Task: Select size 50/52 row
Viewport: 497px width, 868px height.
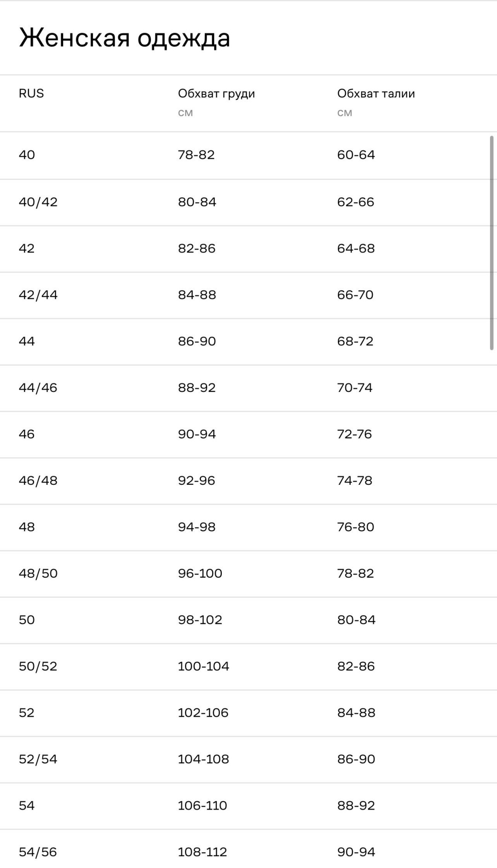Action: click(248, 667)
